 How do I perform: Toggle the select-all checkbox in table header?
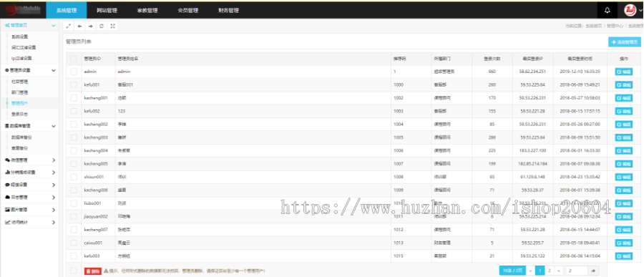point(74,59)
